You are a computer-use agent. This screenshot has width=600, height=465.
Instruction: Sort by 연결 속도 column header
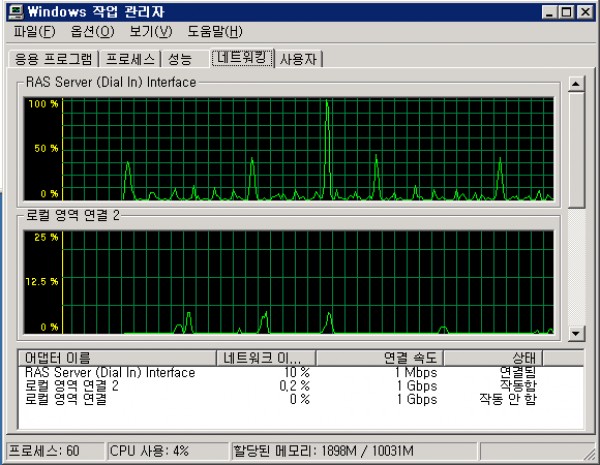coord(380,358)
